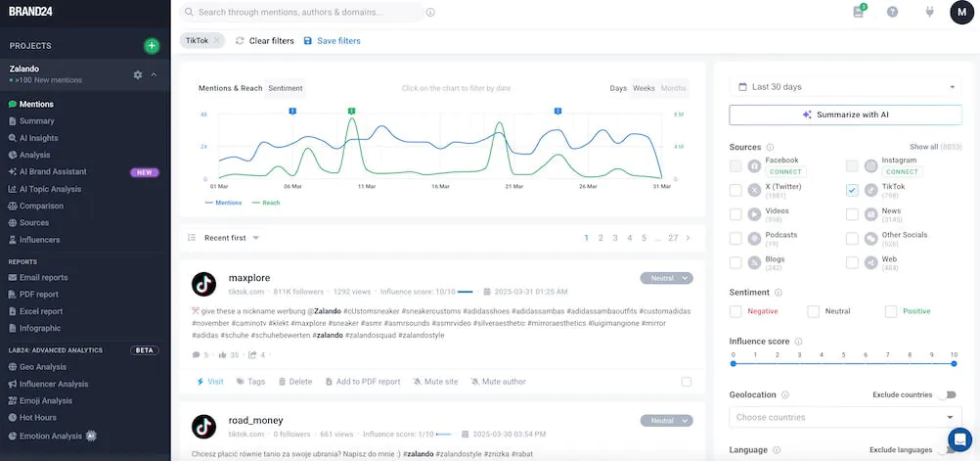Check the X (Twitter) source checkbox

click(735, 190)
